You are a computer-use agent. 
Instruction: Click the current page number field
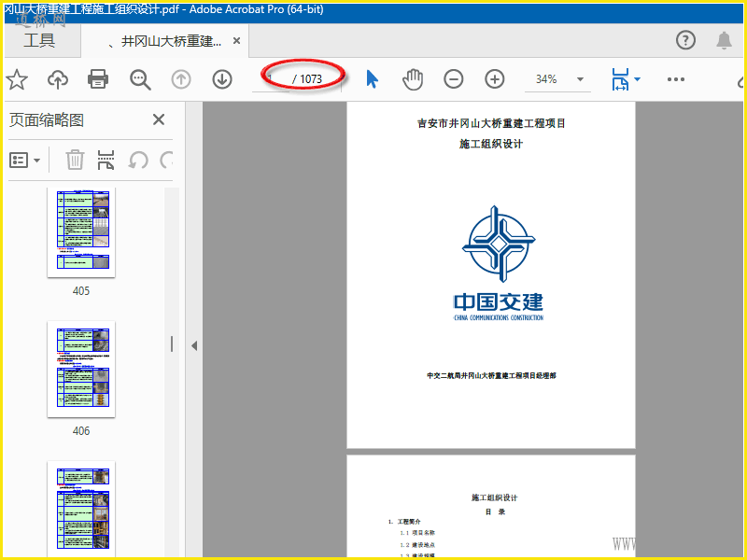270,79
